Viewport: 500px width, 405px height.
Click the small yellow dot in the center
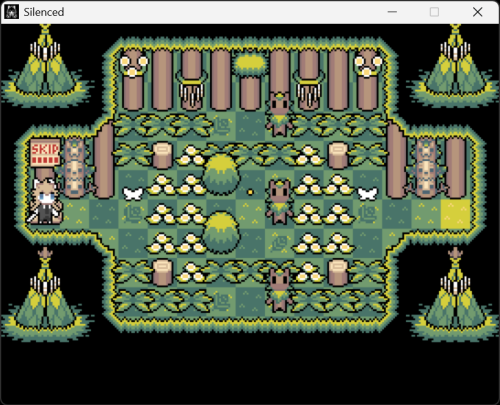coord(250,192)
